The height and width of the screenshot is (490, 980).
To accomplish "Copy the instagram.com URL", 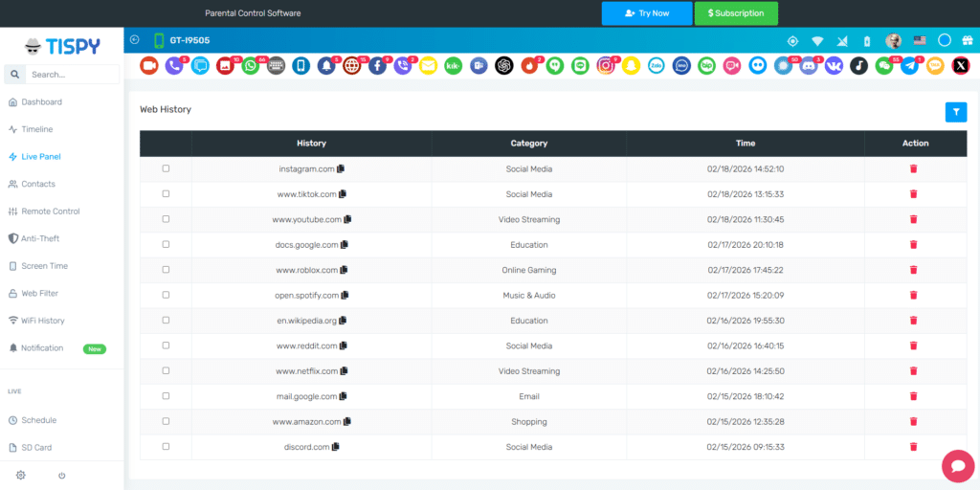I will [341, 168].
